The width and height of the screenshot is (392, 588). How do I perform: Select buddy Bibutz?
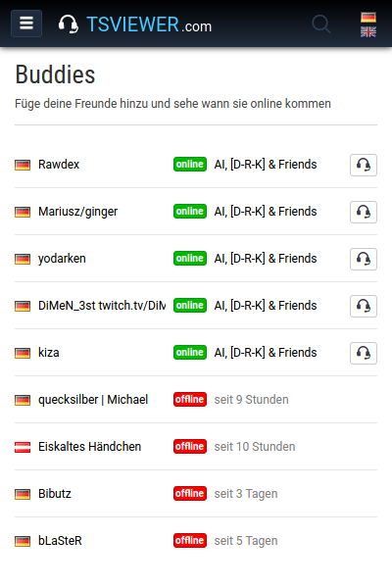55,494
